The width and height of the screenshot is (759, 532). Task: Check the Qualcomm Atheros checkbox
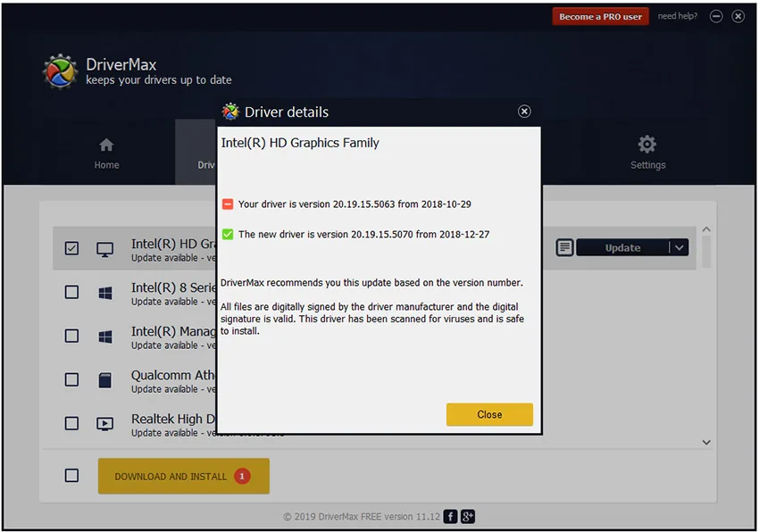[71, 379]
